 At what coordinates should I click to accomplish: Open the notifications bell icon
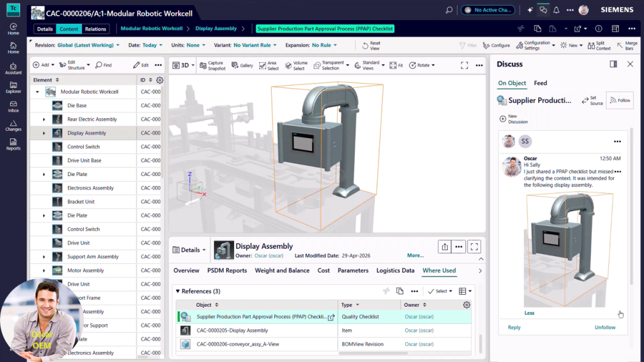556,10
